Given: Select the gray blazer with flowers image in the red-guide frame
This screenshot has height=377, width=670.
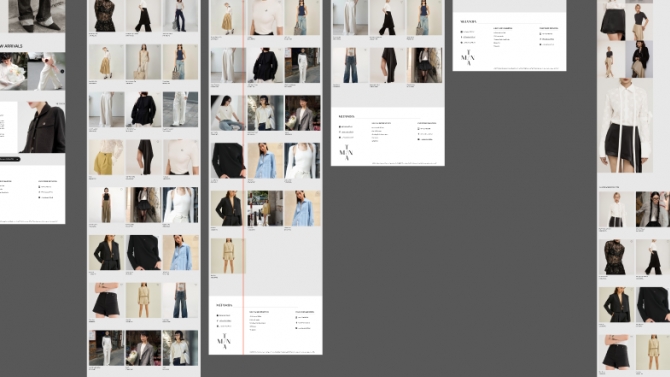Looking at the screenshot, I should coord(302,113).
